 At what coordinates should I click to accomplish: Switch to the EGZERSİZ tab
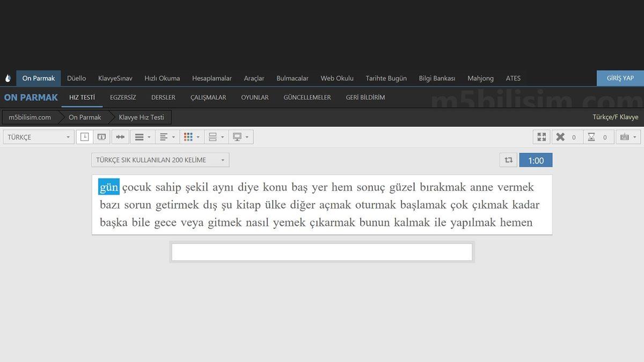[123, 97]
